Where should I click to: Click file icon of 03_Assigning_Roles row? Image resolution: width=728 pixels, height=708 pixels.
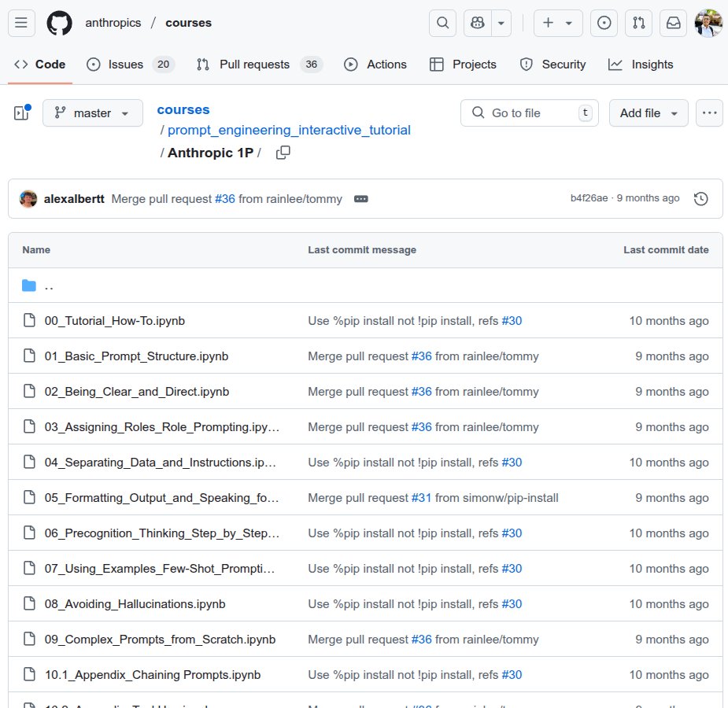pos(29,426)
